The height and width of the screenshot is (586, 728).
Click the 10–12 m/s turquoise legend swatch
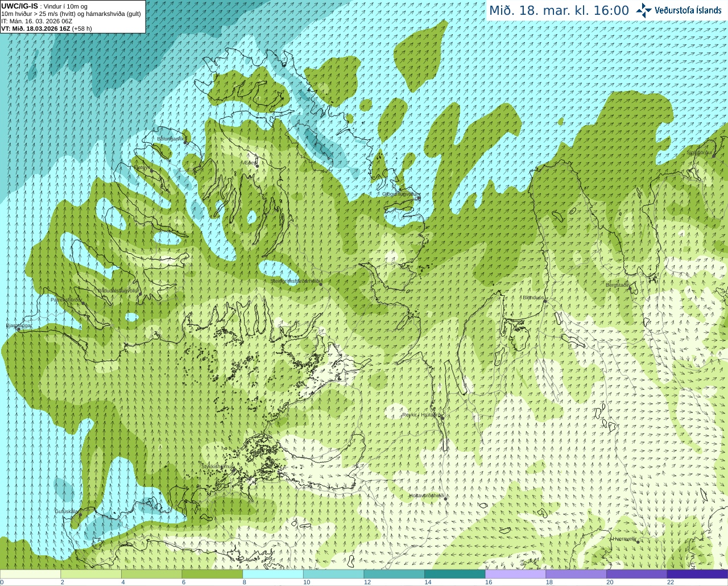334,574
